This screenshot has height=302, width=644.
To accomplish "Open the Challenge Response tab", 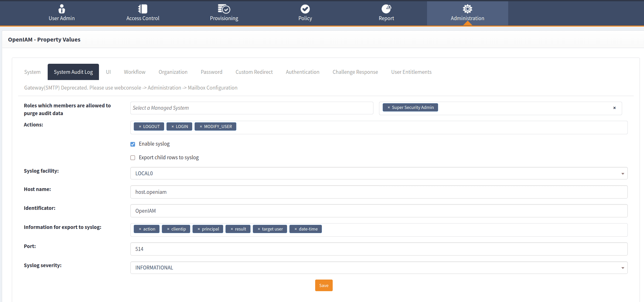I will pos(355,72).
